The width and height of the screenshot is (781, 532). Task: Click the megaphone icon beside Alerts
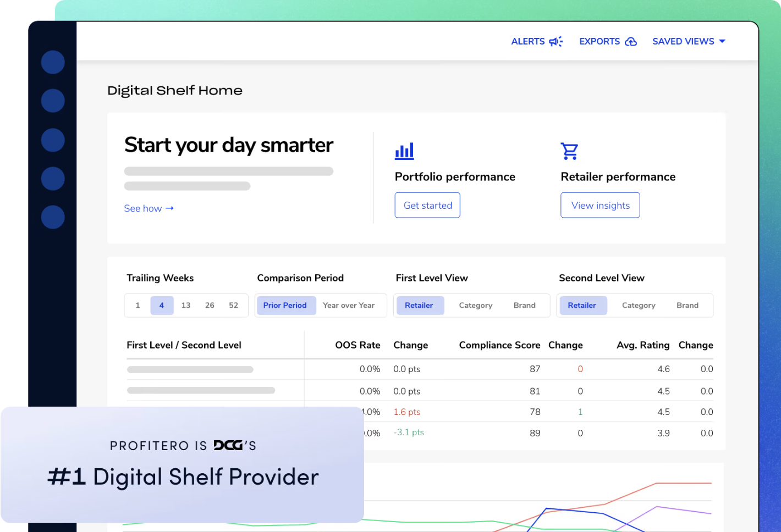(x=555, y=41)
